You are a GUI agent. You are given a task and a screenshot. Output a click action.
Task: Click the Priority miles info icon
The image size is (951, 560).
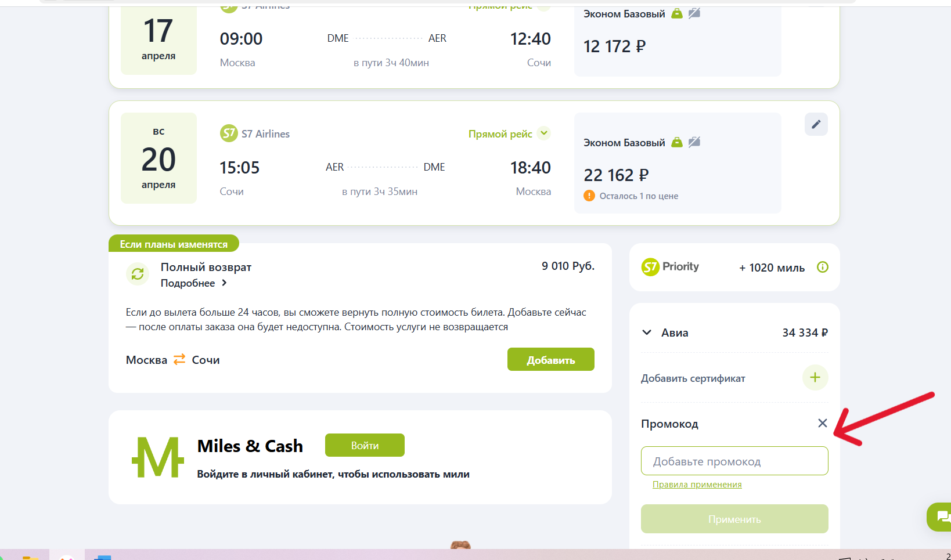click(x=823, y=267)
